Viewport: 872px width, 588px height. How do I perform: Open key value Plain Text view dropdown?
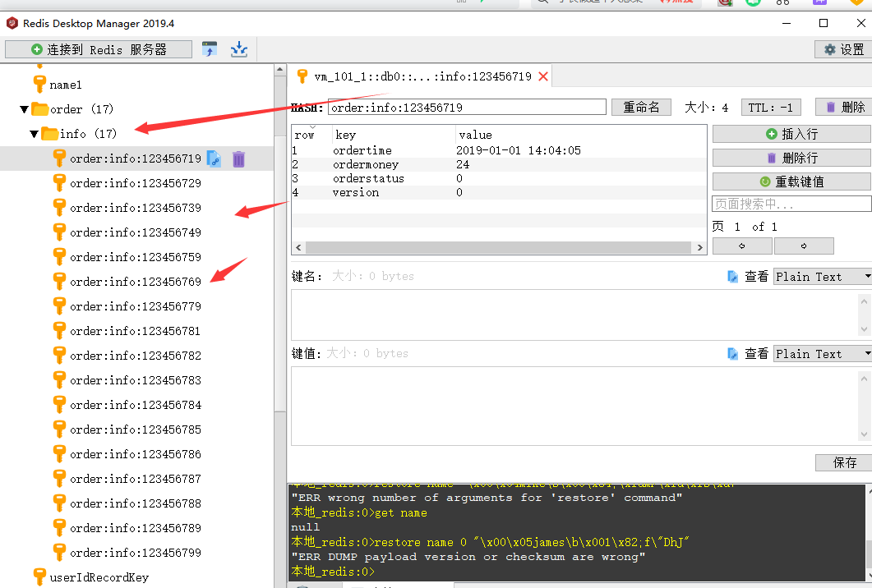[x=822, y=354]
